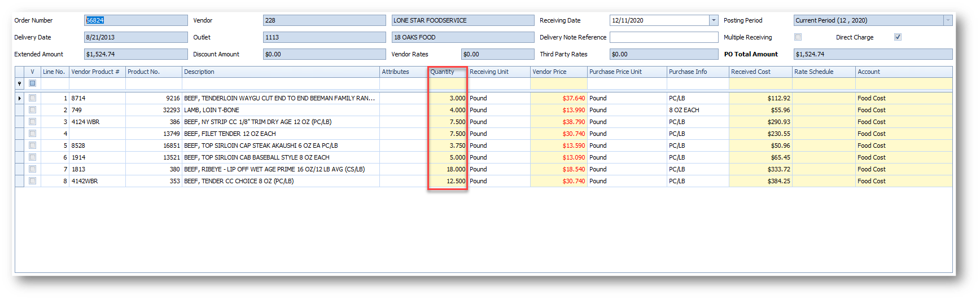Click the Outlet field showing 1113
Viewport: 980px width, 300px height.
[324, 37]
